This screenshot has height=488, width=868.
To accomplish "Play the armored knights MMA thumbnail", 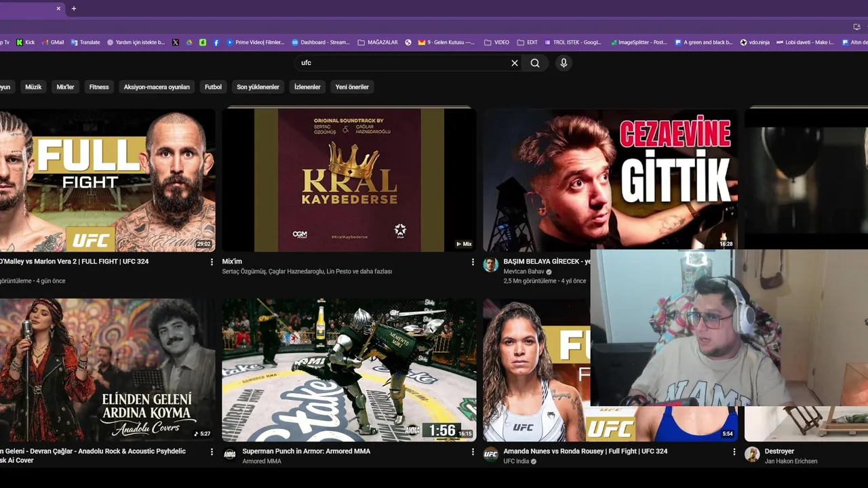I will (x=349, y=370).
